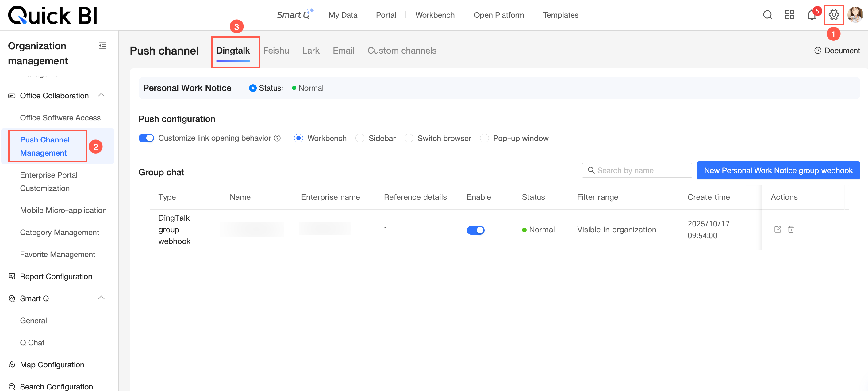Open the apps grid icon
The image size is (868, 391).
(789, 15)
